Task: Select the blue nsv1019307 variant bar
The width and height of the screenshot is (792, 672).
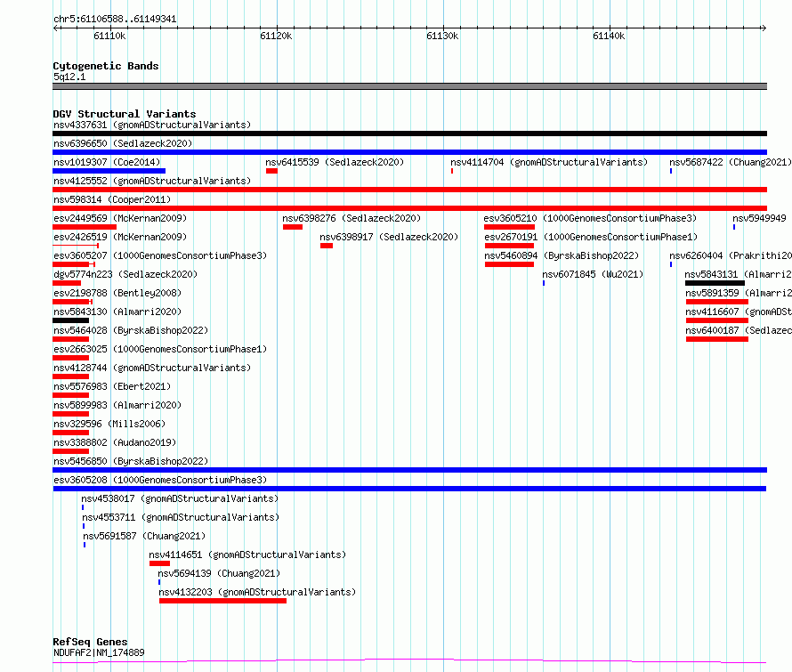Action: point(109,171)
